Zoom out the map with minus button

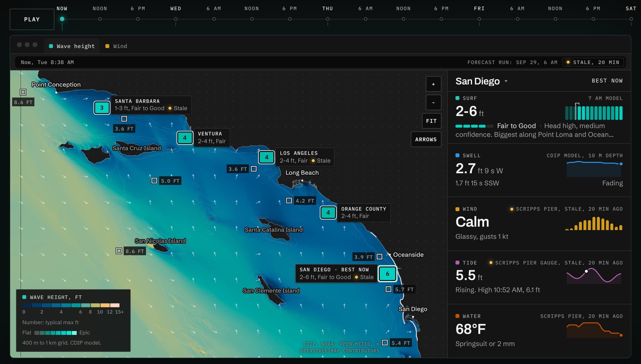[x=434, y=103]
